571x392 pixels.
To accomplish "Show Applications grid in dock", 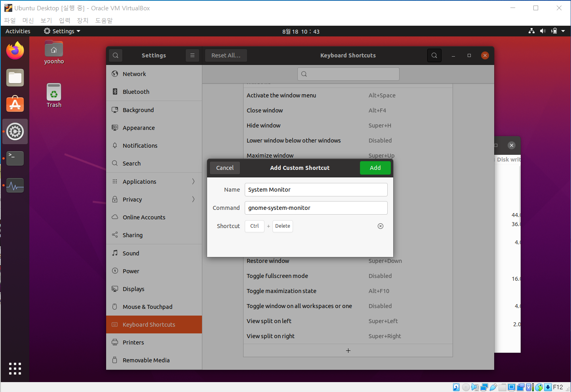I will 15,368.
